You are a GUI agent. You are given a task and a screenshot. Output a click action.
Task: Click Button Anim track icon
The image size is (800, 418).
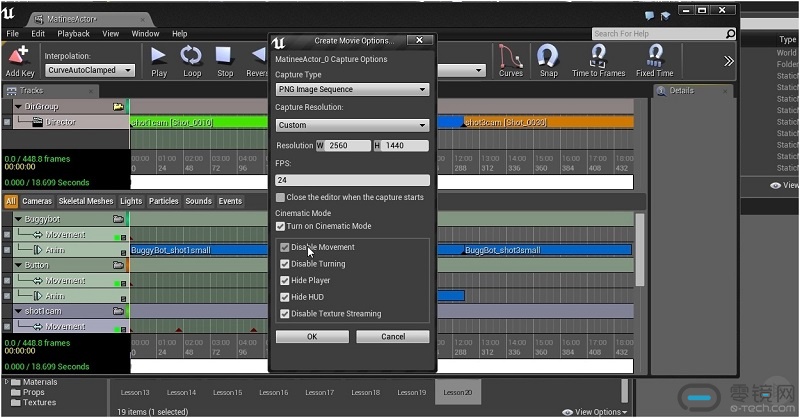(x=38, y=296)
